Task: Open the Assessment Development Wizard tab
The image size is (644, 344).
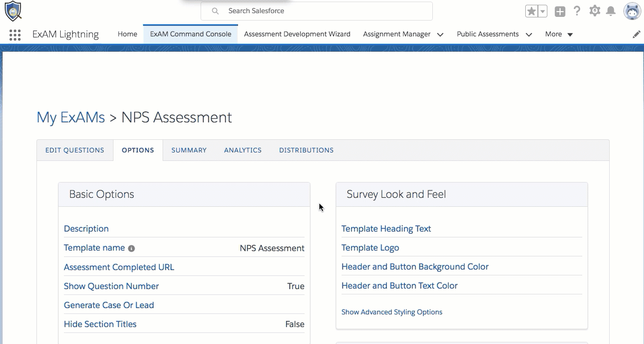Action: pyautogui.click(x=297, y=34)
